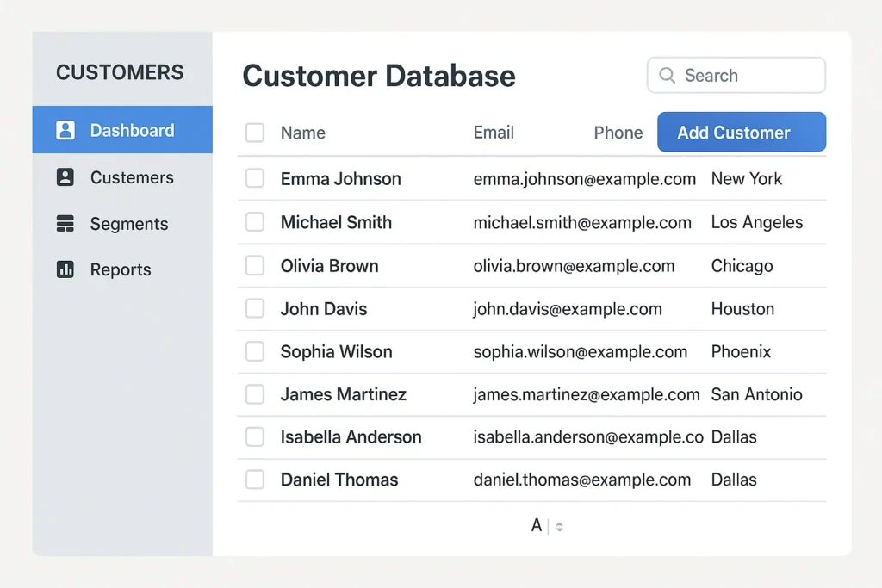The image size is (882, 588).
Task: Select the Dashboard icon in the sidebar
Action: [x=65, y=129]
